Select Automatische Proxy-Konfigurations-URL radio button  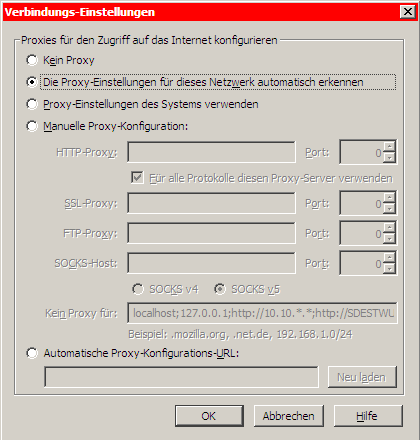point(32,353)
